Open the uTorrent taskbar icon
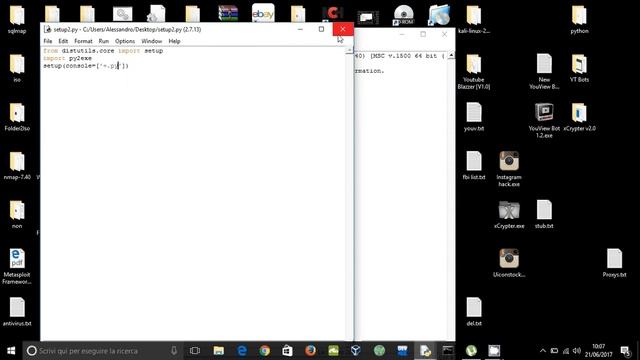This screenshot has width=640, height=360. click(471, 351)
